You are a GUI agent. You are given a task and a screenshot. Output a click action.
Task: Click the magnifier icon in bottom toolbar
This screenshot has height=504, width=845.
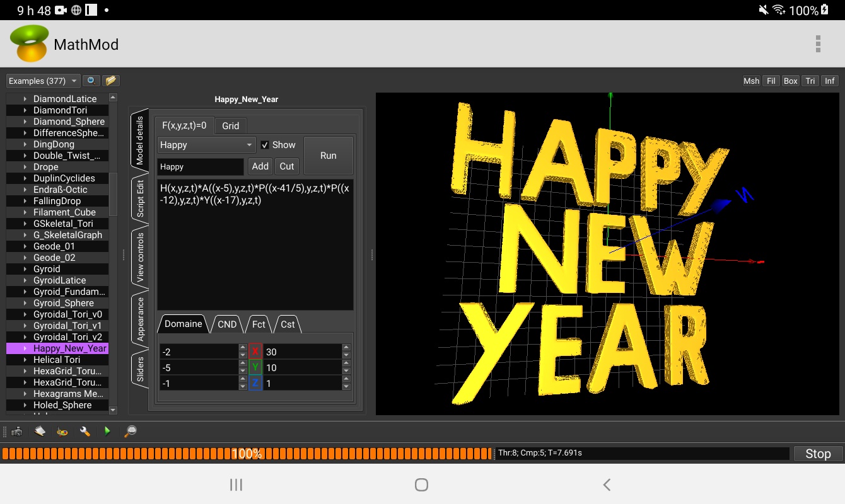[131, 432]
